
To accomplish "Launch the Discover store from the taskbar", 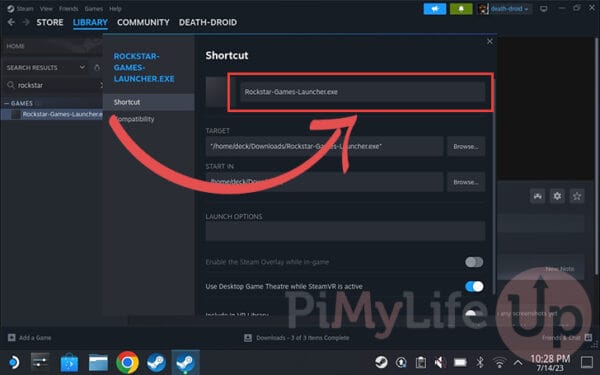I will 69,362.
